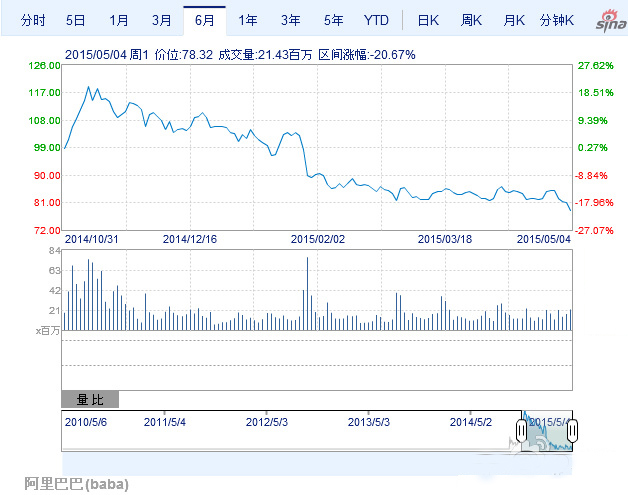
Task: Choose the 5年 five-year tab
Action: click(334, 20)
